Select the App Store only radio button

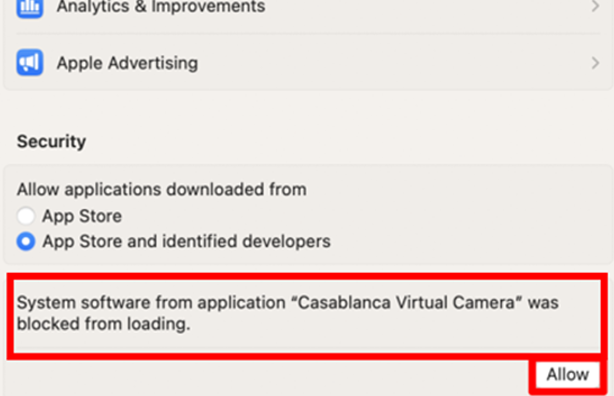click(26, 216)
